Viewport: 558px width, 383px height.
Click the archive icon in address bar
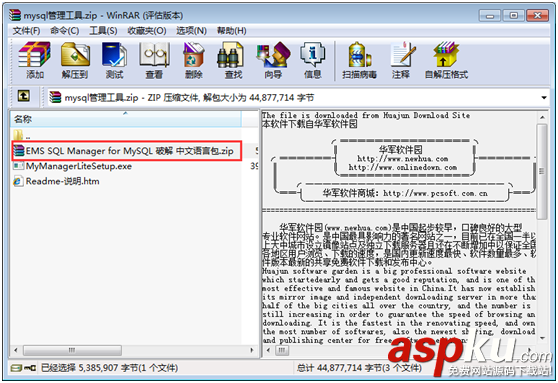(x=55, y=97)
